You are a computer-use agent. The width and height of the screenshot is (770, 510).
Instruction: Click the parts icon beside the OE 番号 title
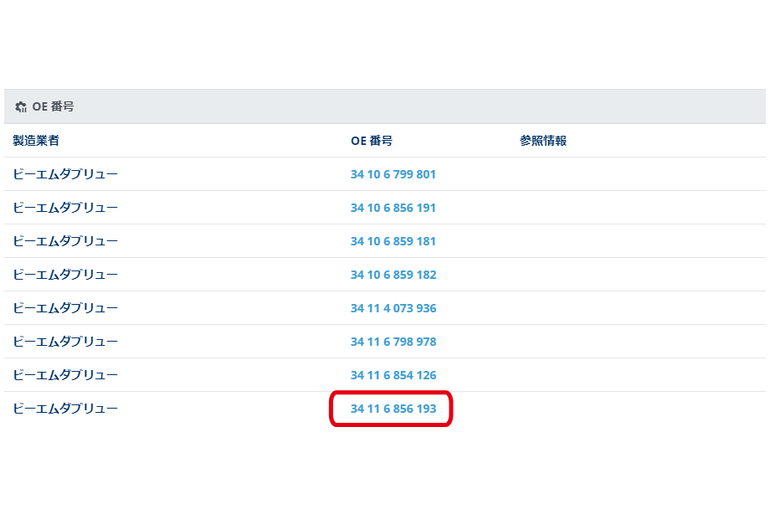[21, 107]
